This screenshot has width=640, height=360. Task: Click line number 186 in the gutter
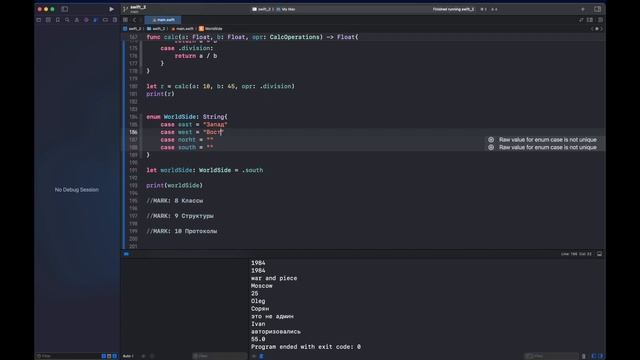[x=133, y=132]
